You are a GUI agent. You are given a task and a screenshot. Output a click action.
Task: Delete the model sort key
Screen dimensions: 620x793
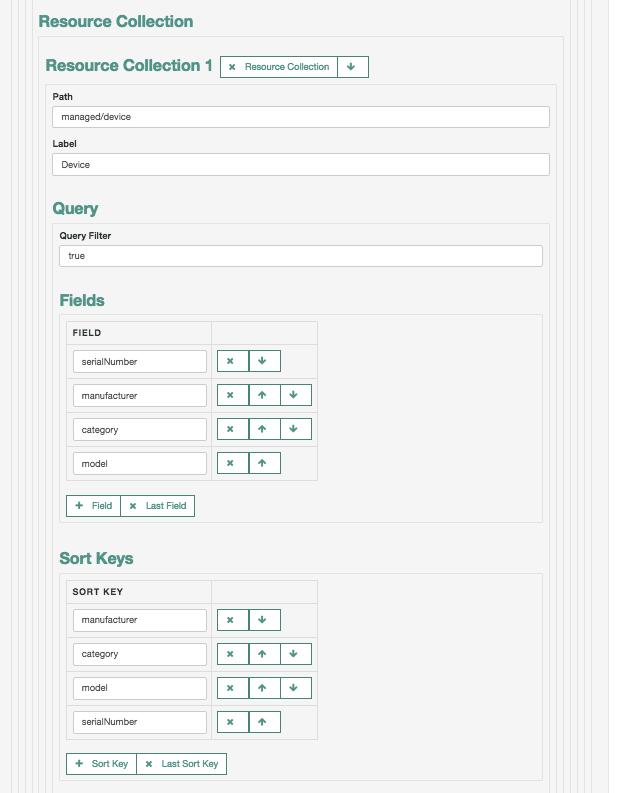pyautogui.click(x=233, y=688)
